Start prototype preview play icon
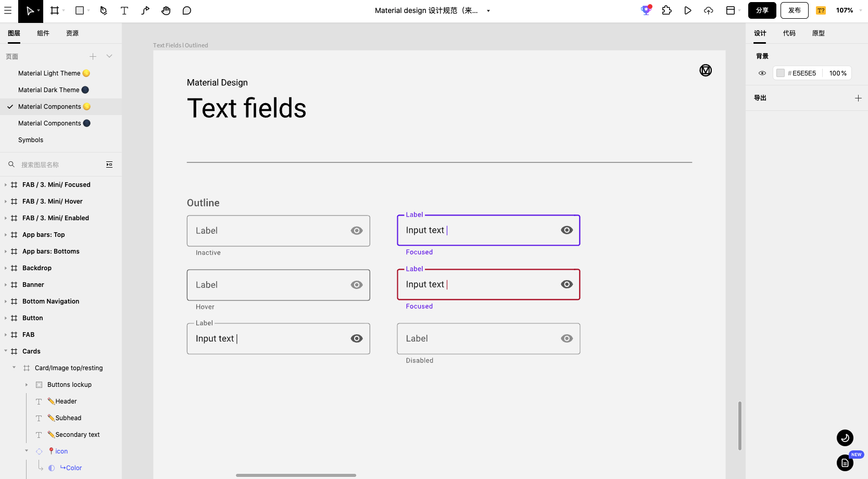This screenshot has height=479, width=868. coord(688,10)
